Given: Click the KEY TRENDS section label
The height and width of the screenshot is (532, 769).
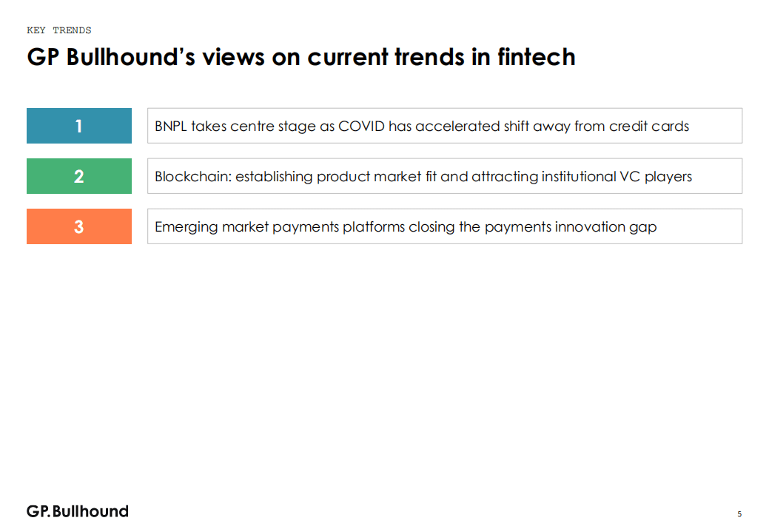Looking at the screenshot, I should pyautogui.click(x=59, y=30).
